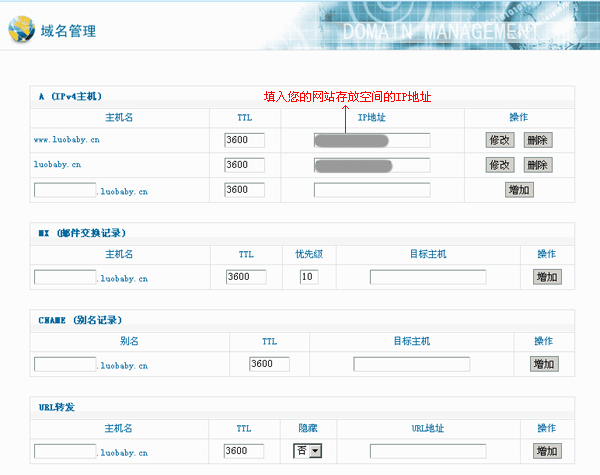Click the MX 优先级 input field
The width and height of the screenshot is (600, 475).
[x=308, y=277]
